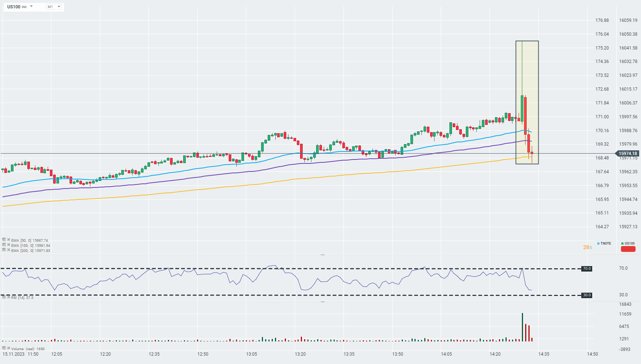Image resolution: width=641 pixels, height=364 pixels.
Task: Remove the EMA 200 indicator
Action: (x=8, y=250)
